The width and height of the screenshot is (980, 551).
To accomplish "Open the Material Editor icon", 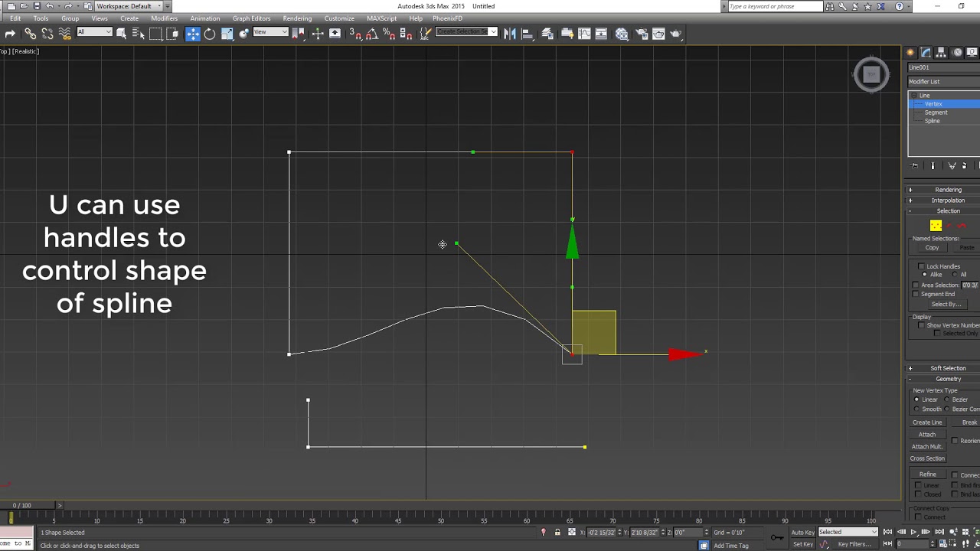I will click(x=622, y=34).
